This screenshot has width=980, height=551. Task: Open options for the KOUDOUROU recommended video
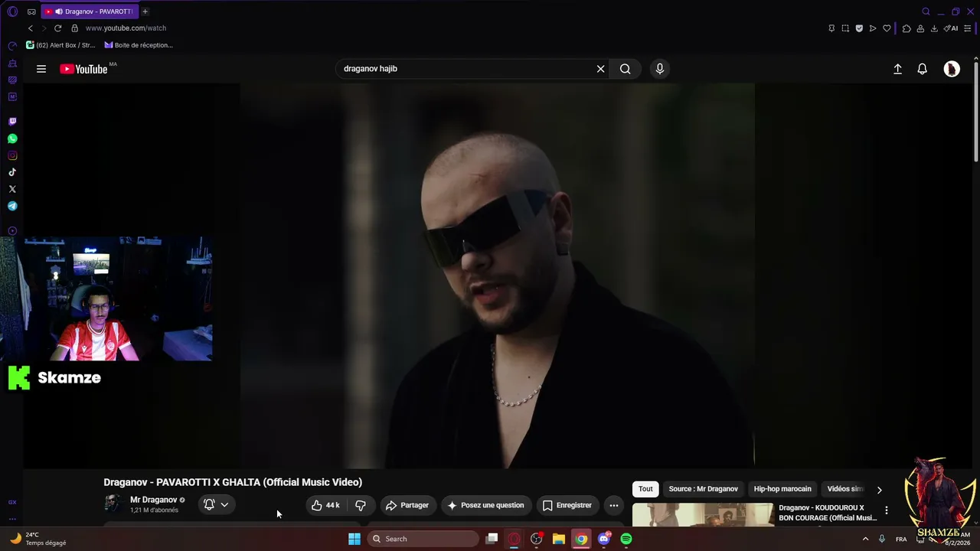pyautogui.click(x=887, y=510)
